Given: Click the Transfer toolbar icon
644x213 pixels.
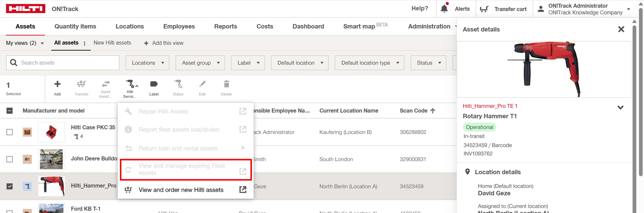Looking at the screenshot, I should click(81, 84).
